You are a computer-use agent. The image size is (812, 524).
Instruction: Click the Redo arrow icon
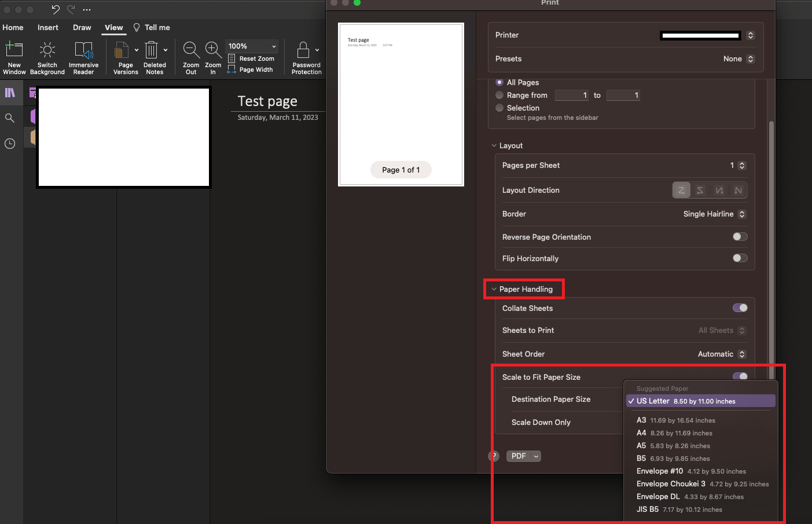[x=71, y=9]
